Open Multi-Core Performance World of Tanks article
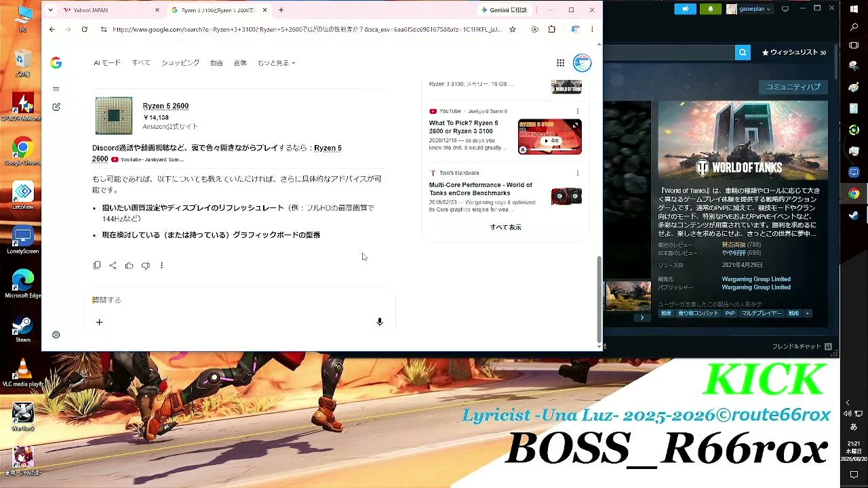This screenshot has height=488, width=868. pos(481,189)
